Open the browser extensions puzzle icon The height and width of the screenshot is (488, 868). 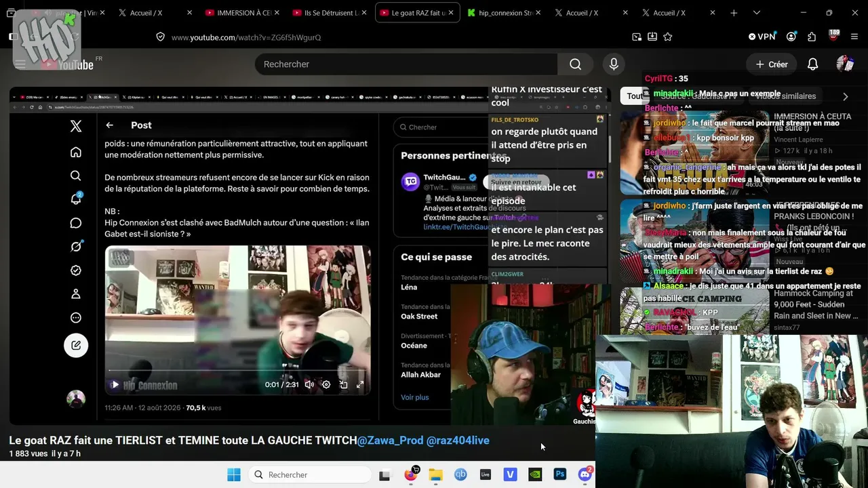click(812, 37)
